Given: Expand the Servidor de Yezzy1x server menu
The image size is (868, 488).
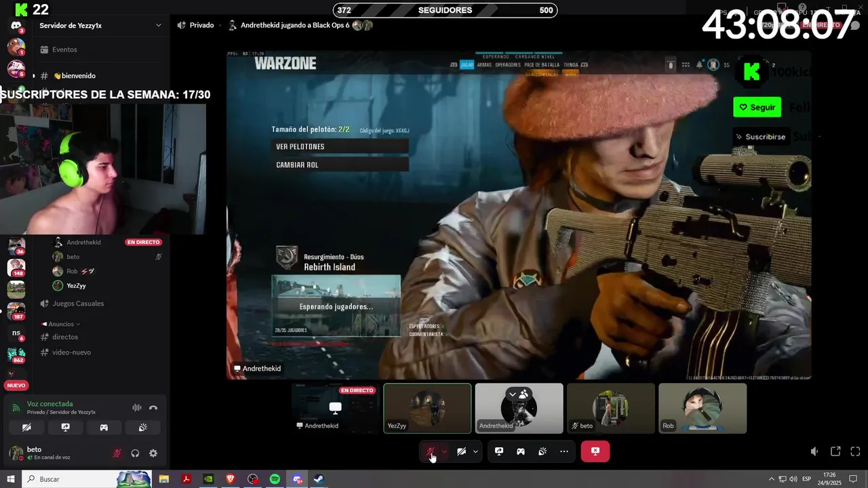Looking at the screenshot, I should point(101,25).
